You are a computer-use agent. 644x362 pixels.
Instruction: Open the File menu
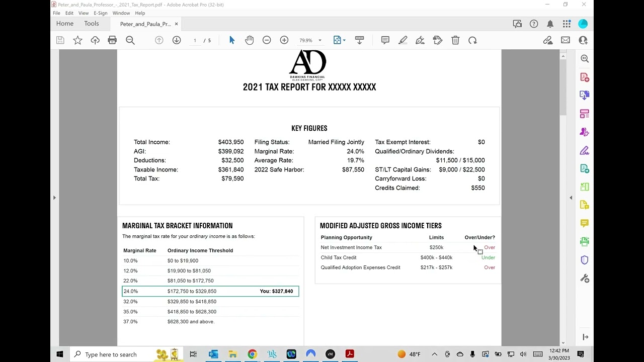pyautogui.click(x=56, y=13)
